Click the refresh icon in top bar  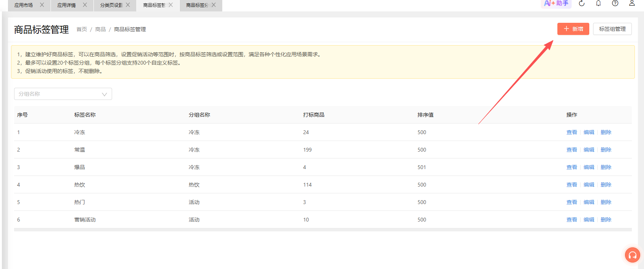click(x=582, y=3)
